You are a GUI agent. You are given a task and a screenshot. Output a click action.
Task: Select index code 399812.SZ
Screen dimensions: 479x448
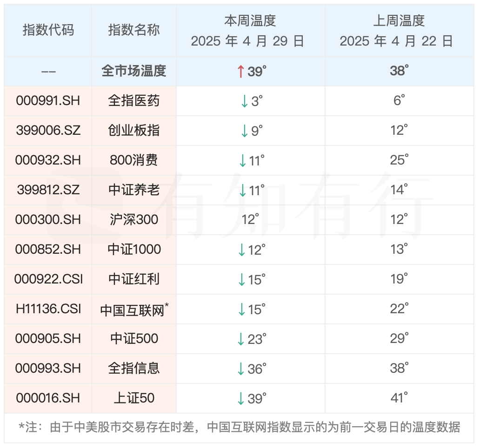[x=48, y=190]
